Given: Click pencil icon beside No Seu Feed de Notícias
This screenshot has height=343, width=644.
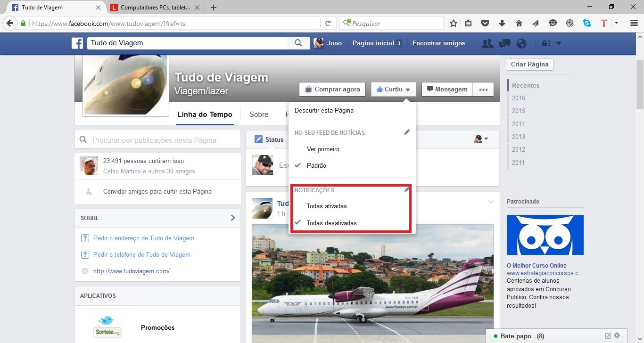Looking at the screenshot, I should [x=407, y=132].
